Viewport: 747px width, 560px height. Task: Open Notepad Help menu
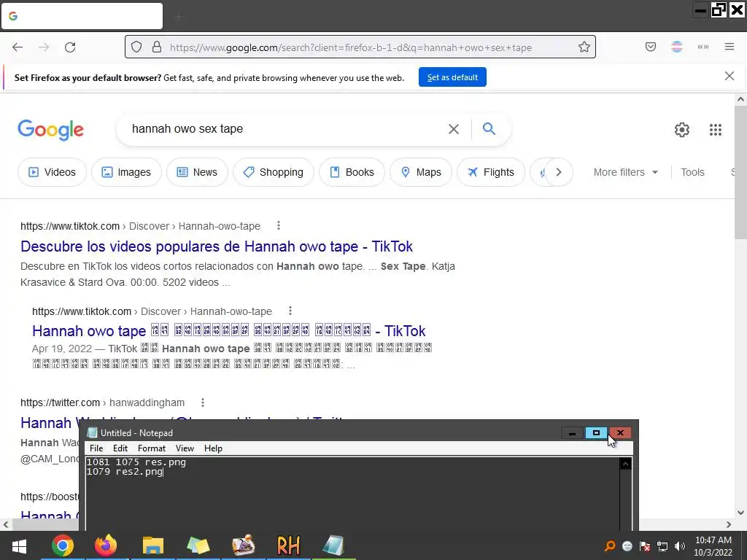point(213,448)
